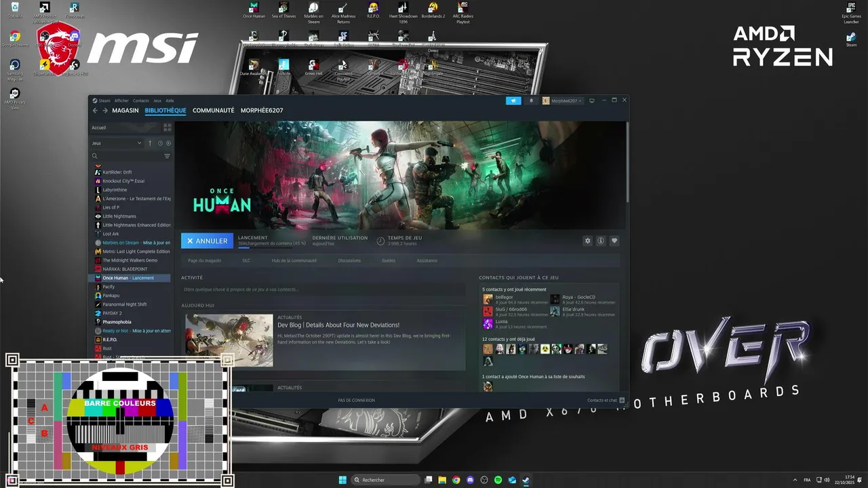Open MORPHÉE6207 profile tab
The image size is (868, 488).
point(262,110)
